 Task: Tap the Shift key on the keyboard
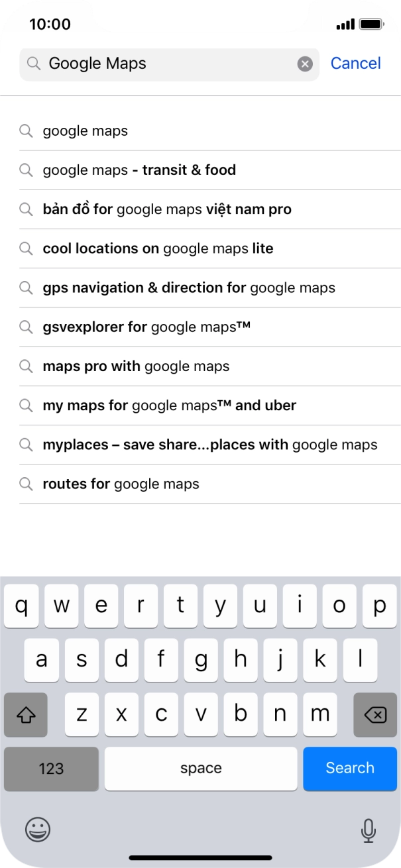tap(26, 714)
